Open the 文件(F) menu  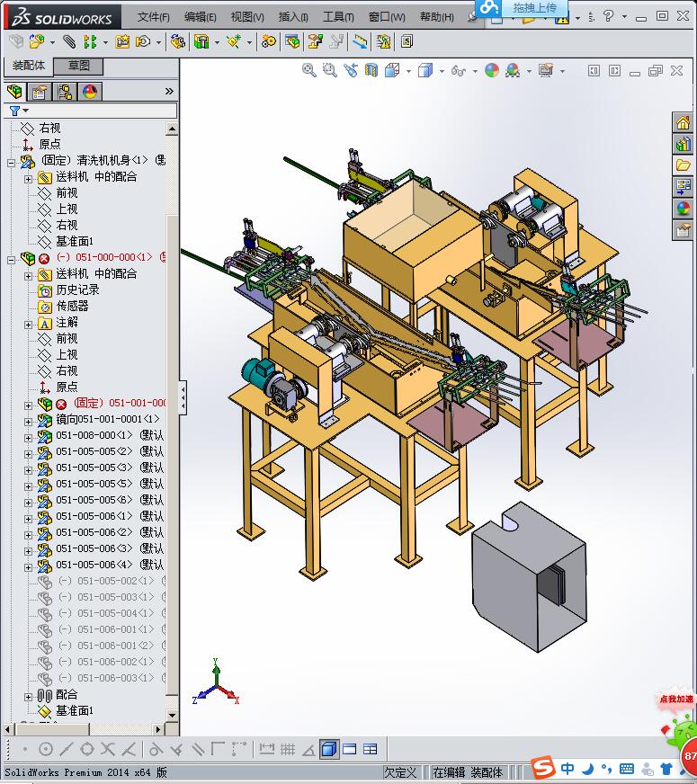[154, 17]
